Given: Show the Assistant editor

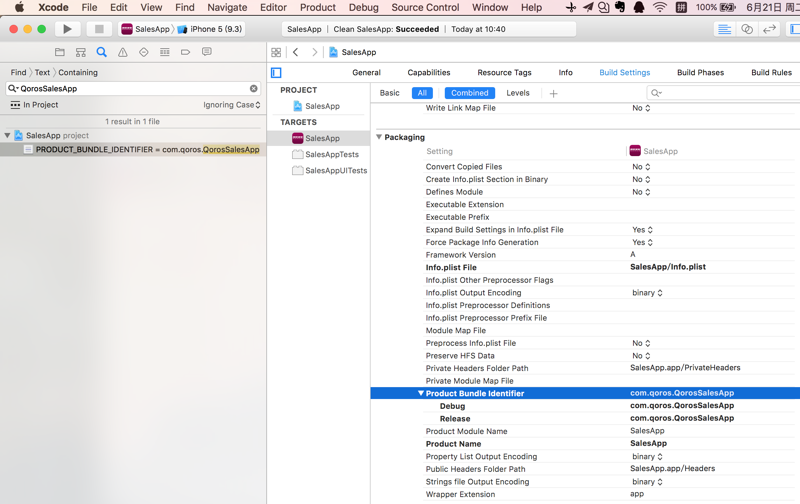Looking at the screenshot, I should coord(747,29).
